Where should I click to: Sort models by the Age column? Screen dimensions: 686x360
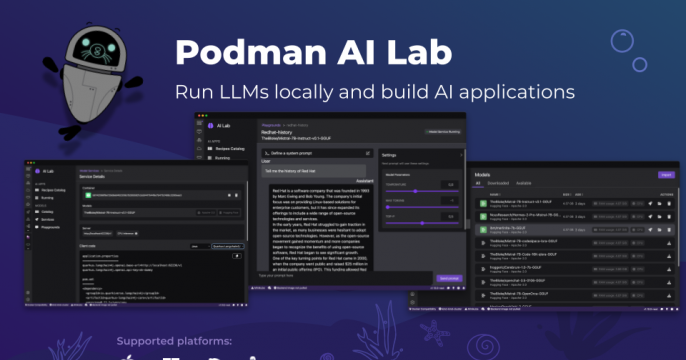pyautogui.click(x=579, y=195)
